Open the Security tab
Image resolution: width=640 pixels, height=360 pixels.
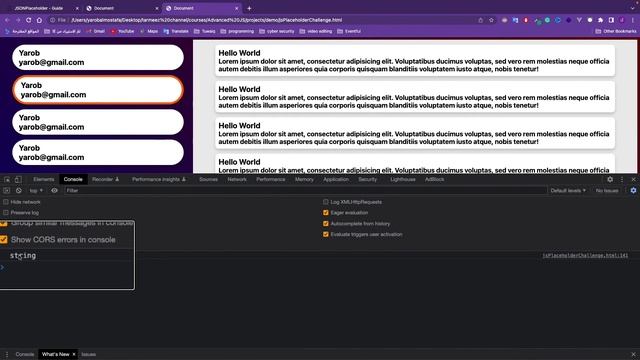tap(368, 179)
